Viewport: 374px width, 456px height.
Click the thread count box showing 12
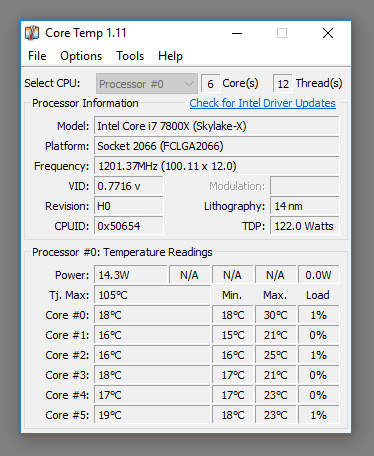283,84
